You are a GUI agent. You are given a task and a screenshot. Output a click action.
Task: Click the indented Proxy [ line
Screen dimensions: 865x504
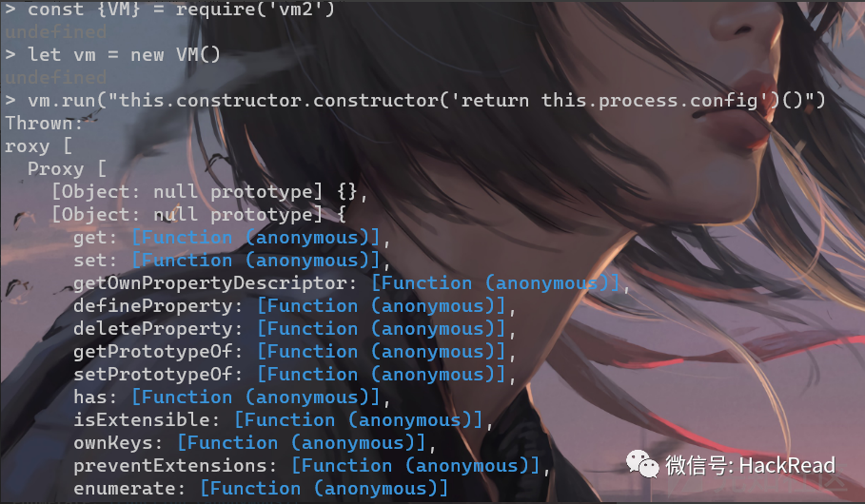pos(67,168)
